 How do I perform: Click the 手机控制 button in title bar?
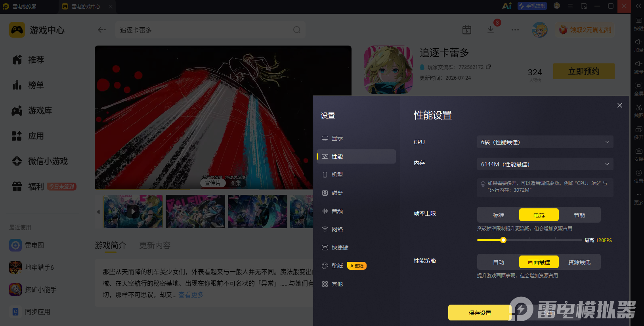click(x=532, y=6)
